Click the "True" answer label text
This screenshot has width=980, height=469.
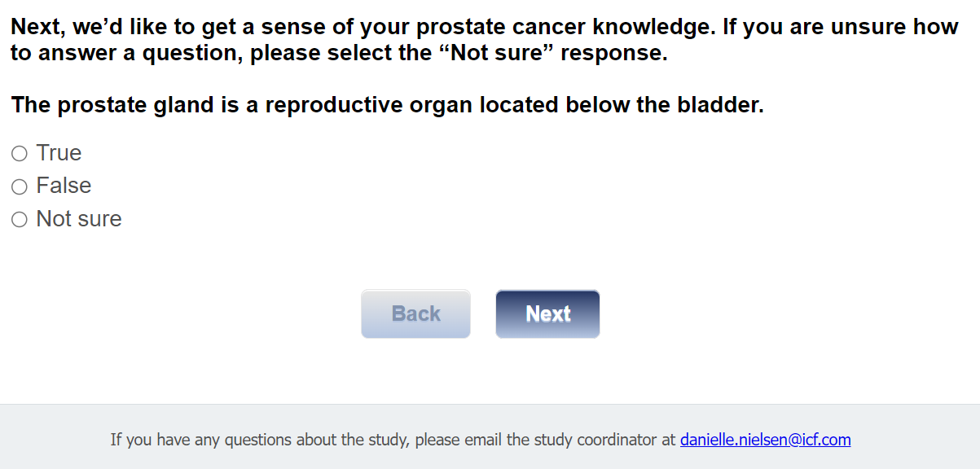pyautogui.click(x=59, y=153)
